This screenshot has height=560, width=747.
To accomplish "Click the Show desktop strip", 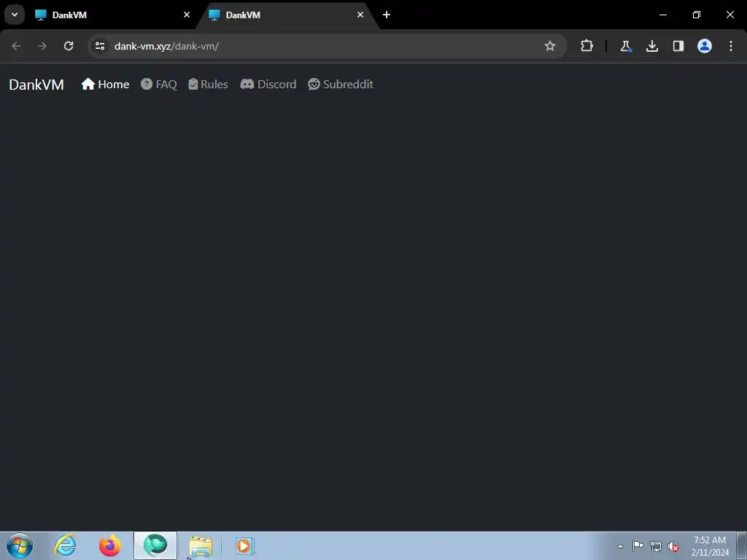I will pos(742,545).
